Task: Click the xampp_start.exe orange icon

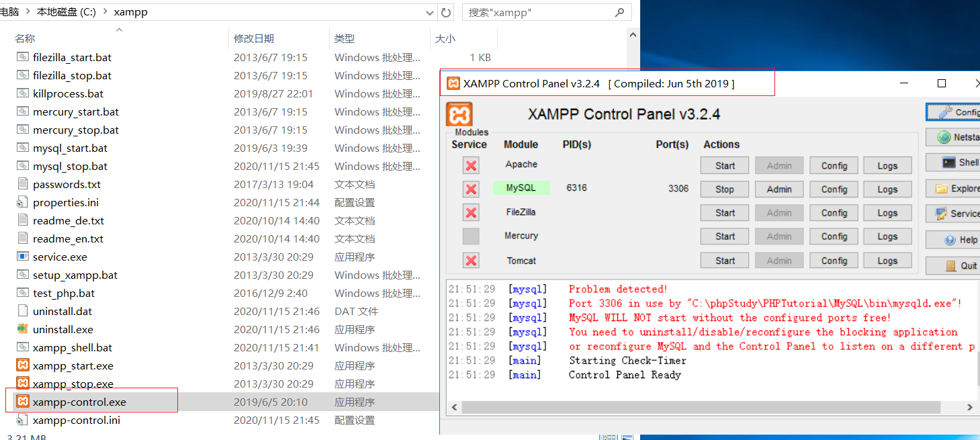Action: [23, 366]
